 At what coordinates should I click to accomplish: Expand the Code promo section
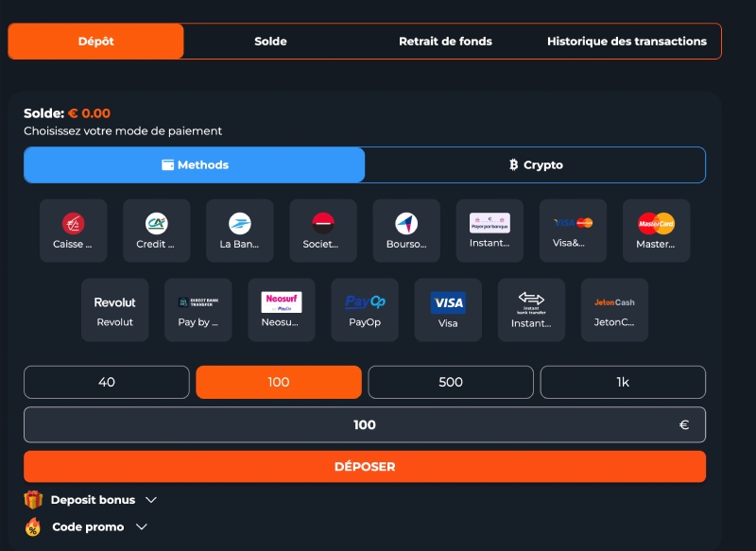pos(86,526)
